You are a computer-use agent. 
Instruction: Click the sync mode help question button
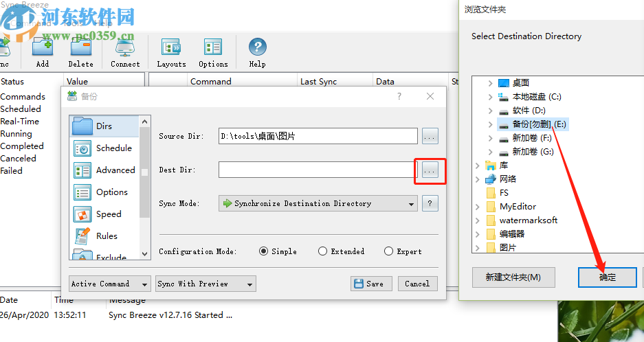click(430, 203)
